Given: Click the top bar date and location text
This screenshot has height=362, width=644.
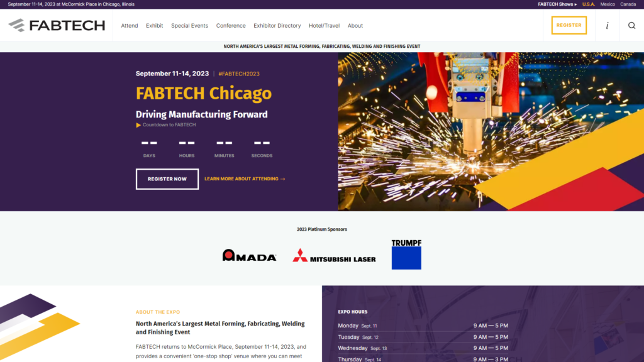Looking at the screenshot, I should coord(71,4).
